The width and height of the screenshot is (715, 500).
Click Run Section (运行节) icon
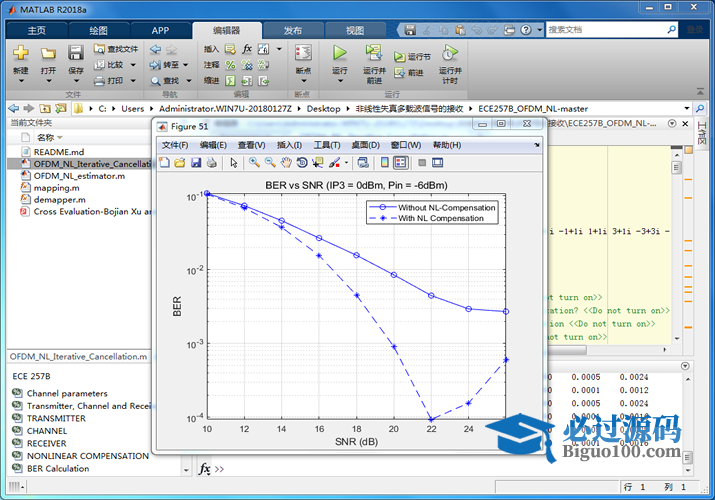point(399,57)
